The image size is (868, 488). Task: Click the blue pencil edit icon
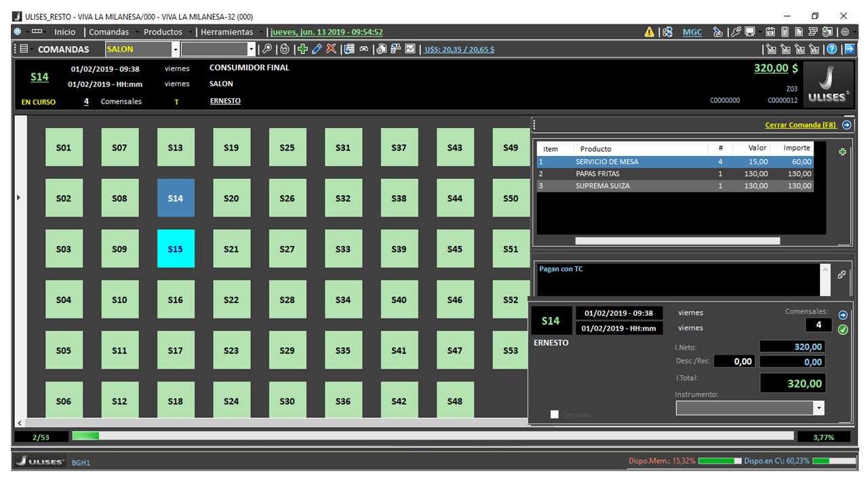point(317,49)
